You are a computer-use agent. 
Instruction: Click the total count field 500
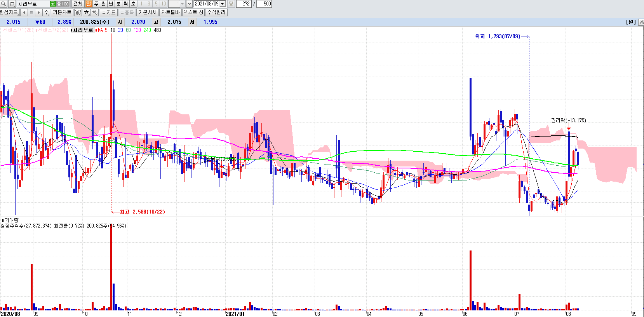(x=264, y=4)
